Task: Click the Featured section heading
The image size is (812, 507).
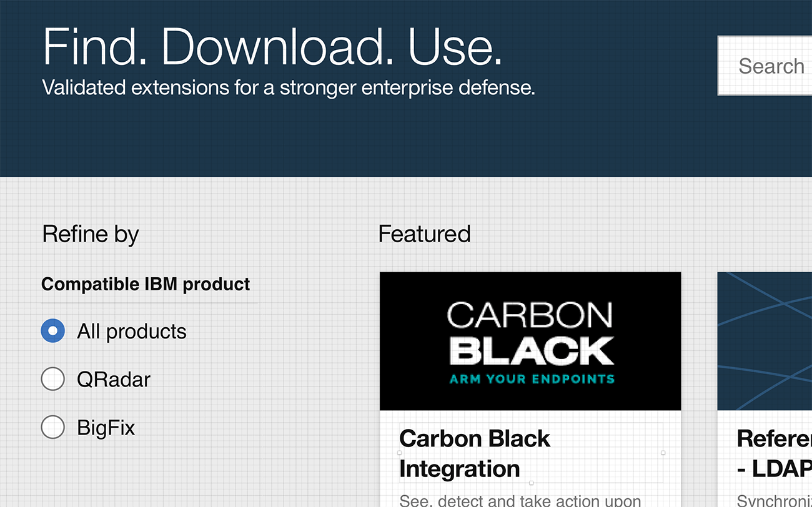Action: [424, 234]
